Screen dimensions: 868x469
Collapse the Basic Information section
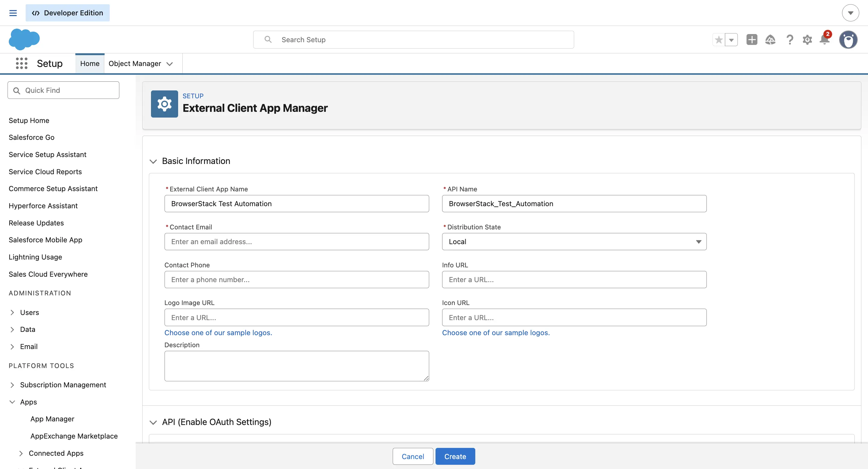tap(153, 161)
